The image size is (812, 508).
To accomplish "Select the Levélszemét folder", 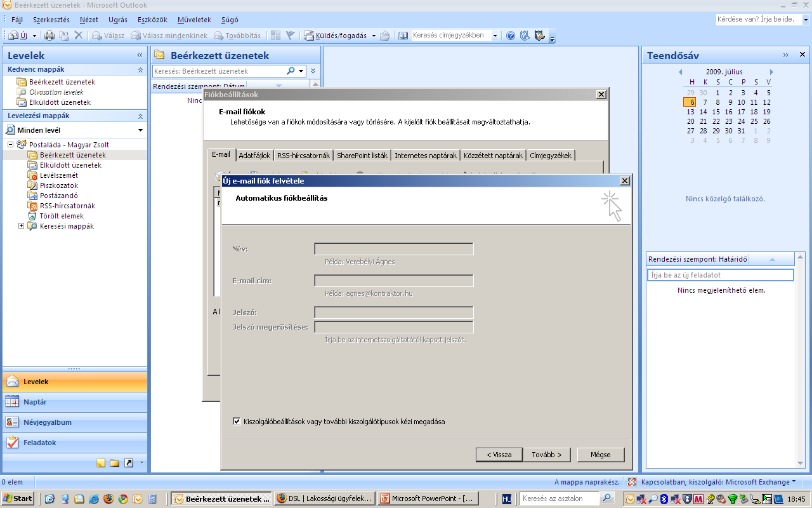I will tap(59, 175).
